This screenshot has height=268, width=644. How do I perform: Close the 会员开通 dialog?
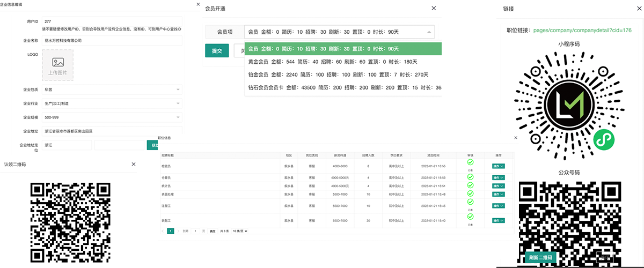(x=434, y=9)
